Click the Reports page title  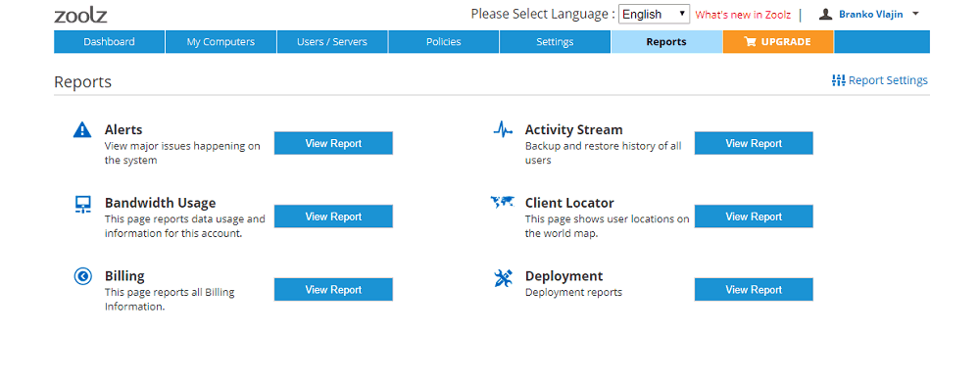82,81
